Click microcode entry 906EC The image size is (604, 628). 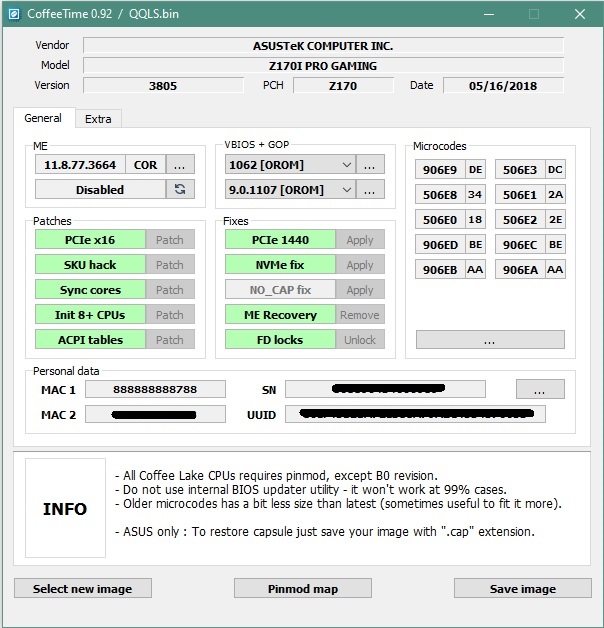tap(520, 244)
